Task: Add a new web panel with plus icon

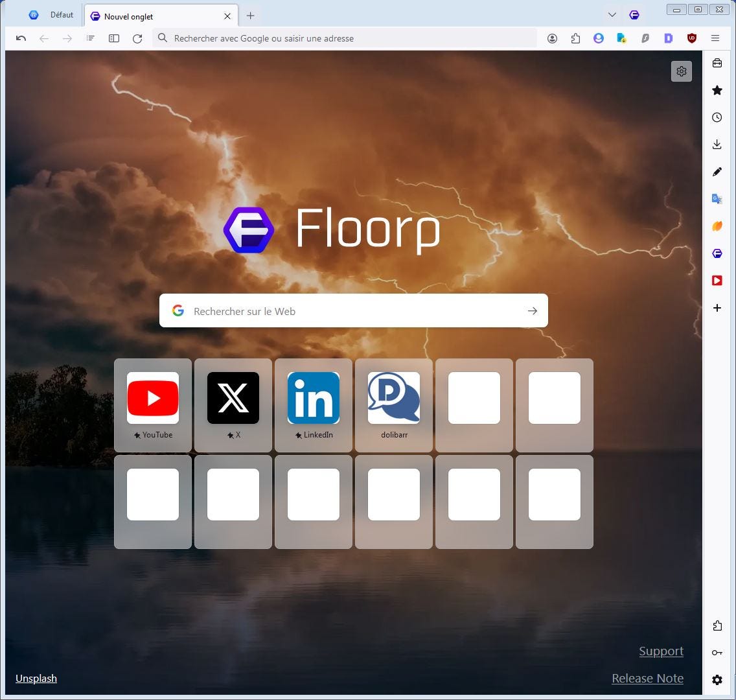Action: (x=717, y=308)
